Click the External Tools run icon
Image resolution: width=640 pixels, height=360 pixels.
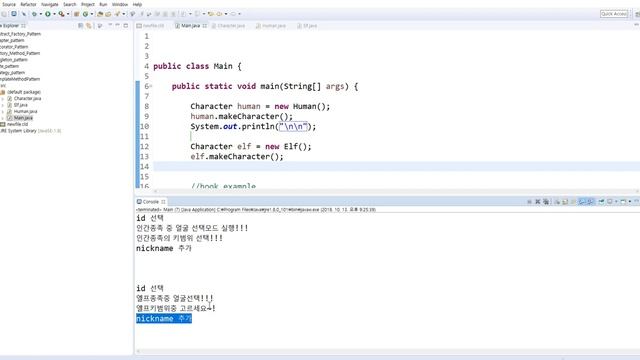tap(61, 14)
